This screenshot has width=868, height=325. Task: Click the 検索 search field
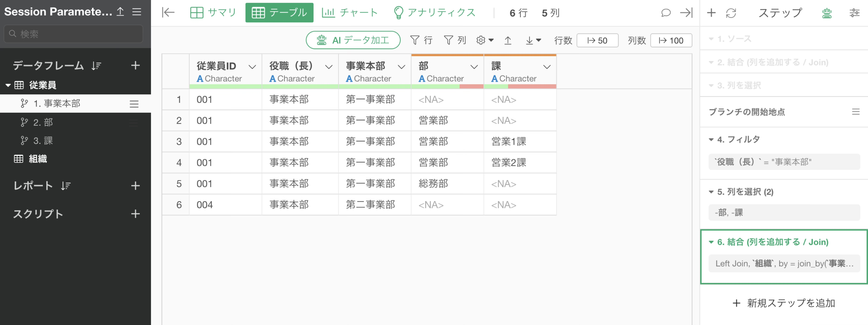coord(73,34)
